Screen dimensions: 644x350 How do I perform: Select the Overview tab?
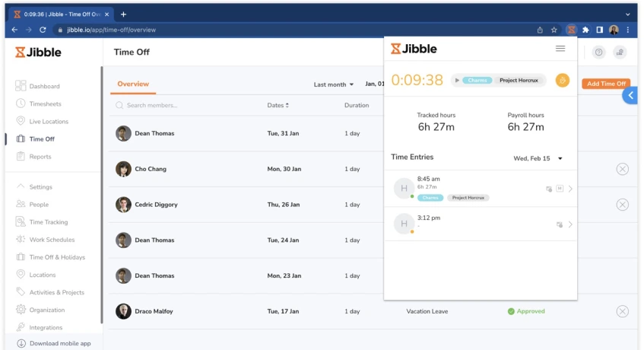tap(133, 84)
